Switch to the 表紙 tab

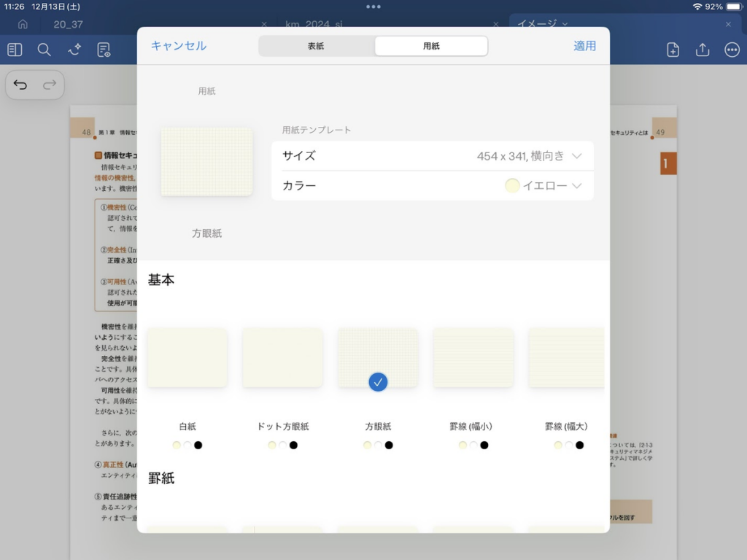coord(316,46)
